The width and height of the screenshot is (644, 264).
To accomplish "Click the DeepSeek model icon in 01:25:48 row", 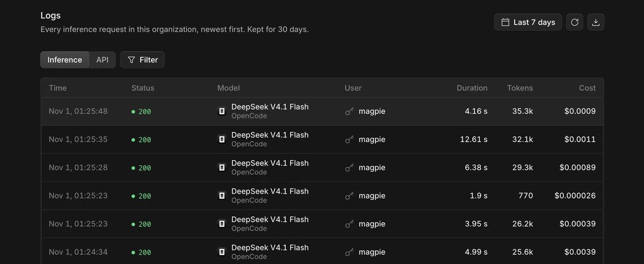I will point(222,111).
